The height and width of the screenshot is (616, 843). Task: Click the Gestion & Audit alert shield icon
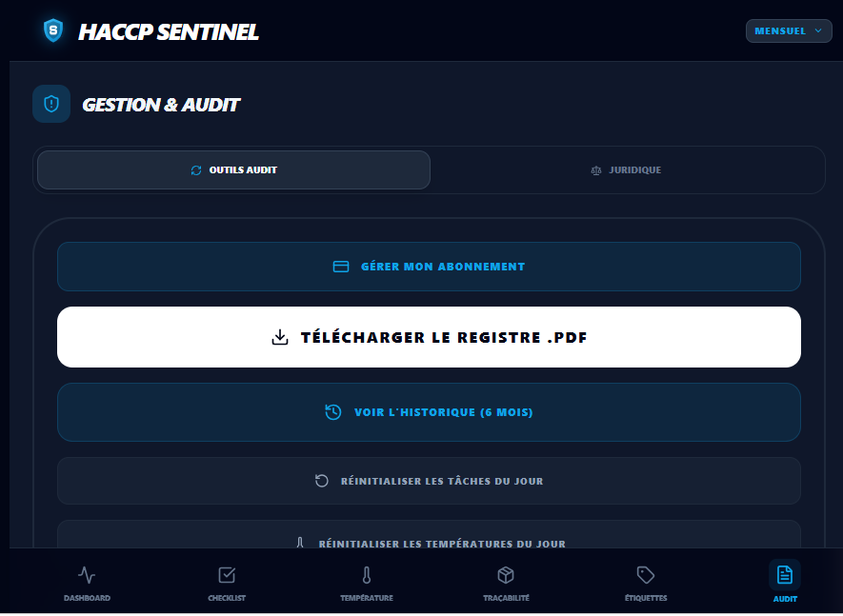click(x=51, y=104)
